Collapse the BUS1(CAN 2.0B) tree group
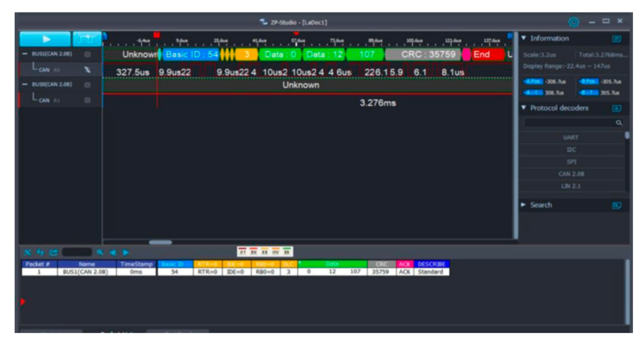The height and width of the screenshot is (348, 644). tap(25, 54)
